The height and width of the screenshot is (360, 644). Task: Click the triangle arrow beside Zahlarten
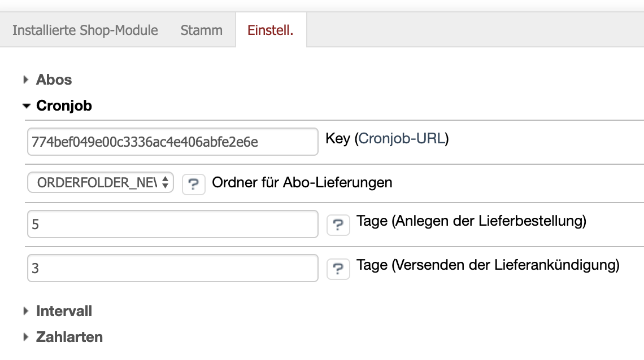(x=26, y=337)
